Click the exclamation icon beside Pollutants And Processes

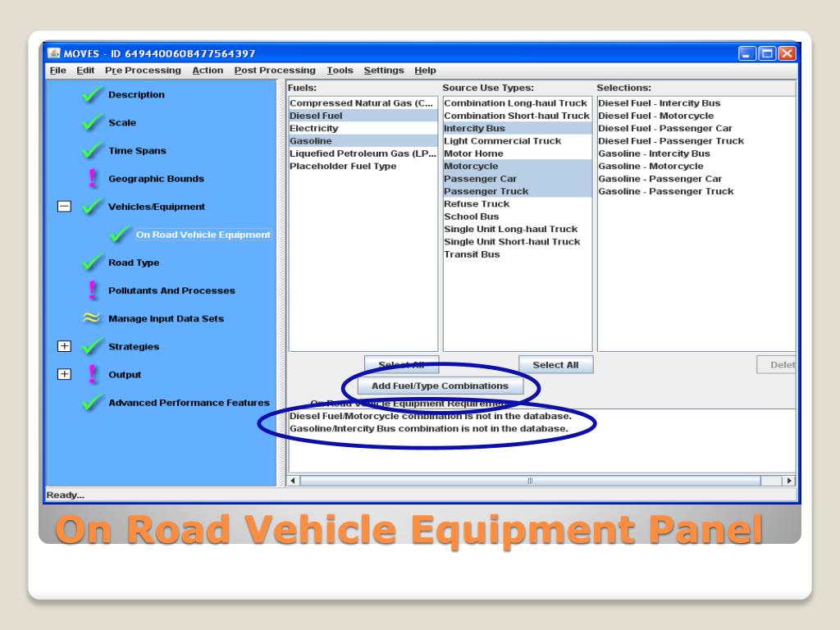tap(93, 290)
